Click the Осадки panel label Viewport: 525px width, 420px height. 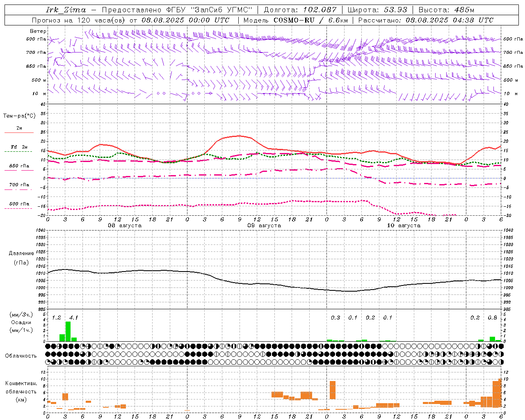point(21,322)
